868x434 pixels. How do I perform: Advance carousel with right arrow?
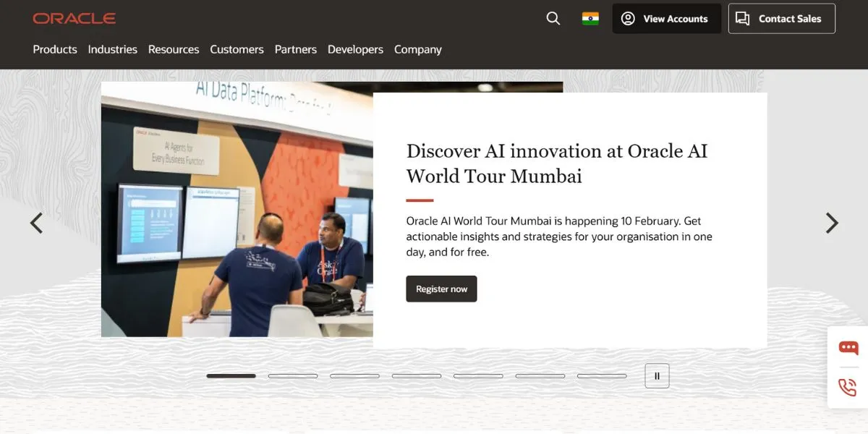point(832,223)
